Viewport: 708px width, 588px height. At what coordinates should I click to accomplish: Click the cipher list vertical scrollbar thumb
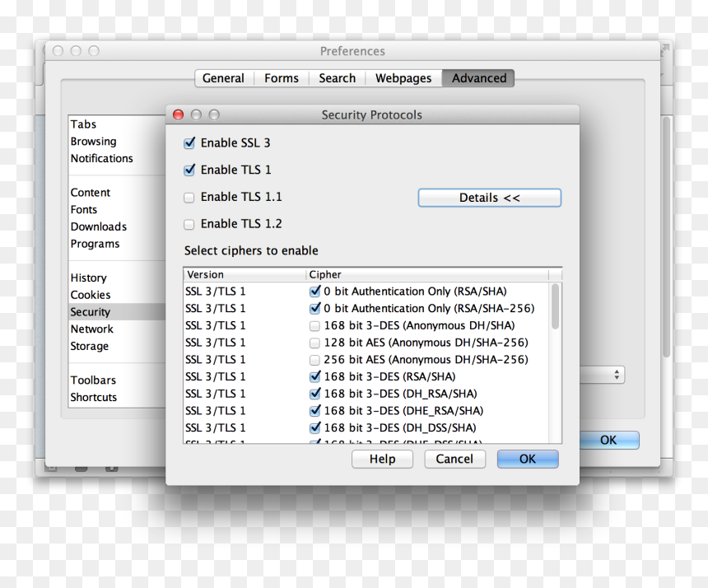(x=556, y=306)
